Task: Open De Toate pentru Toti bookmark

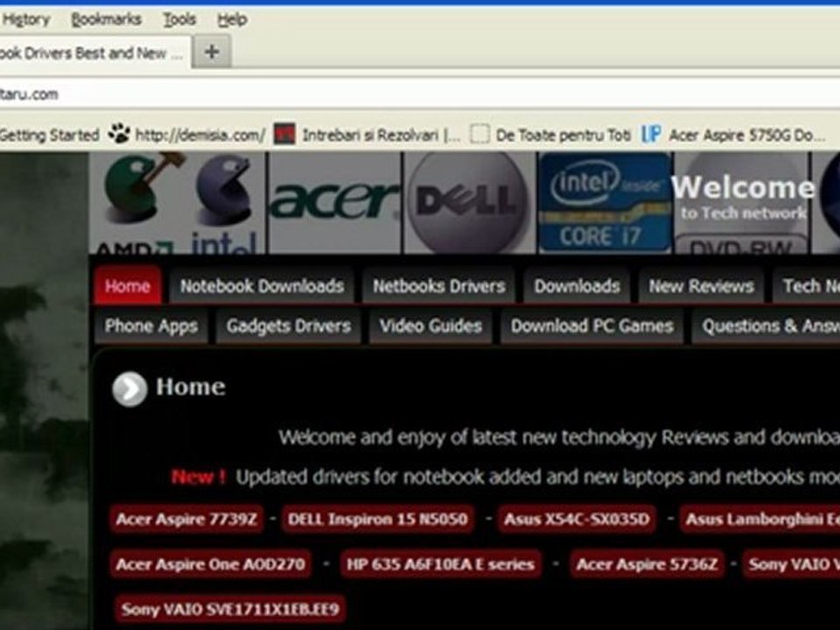Action: click(x=563, y=135)
